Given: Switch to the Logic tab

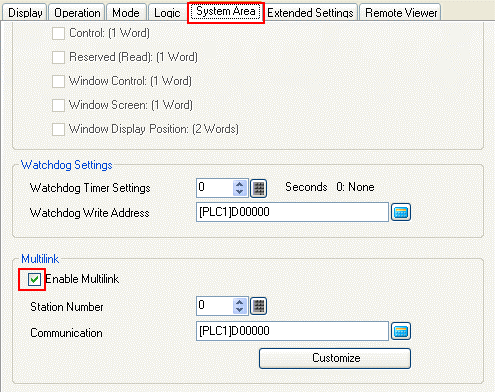Looking at the screenshot, I should pyautogui.click(x=167, y=13).
